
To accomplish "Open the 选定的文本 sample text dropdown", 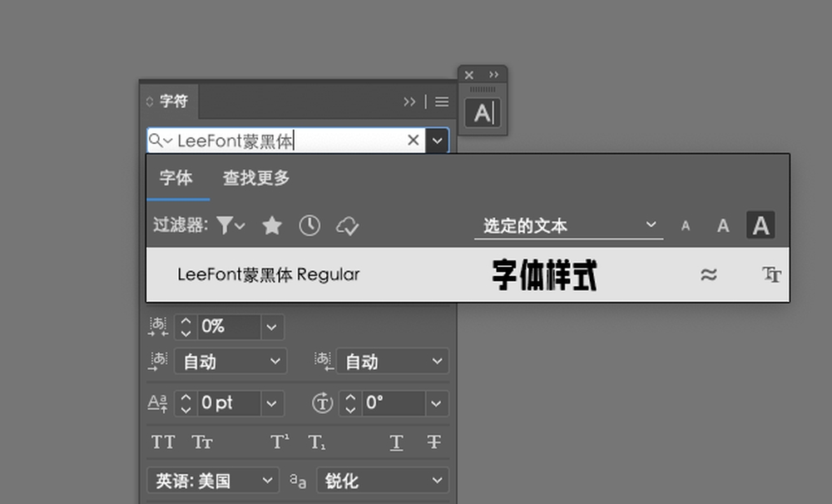I will (x=568, y=226).
